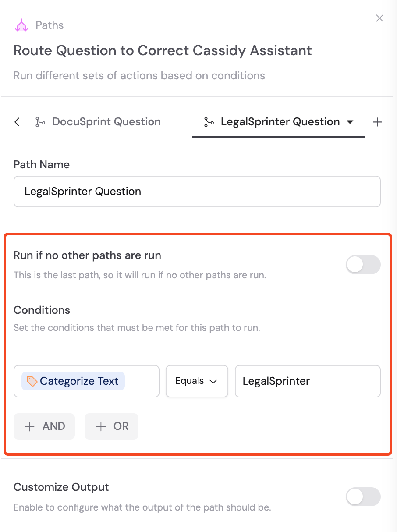The height and width of the screenshot is (532, 397).
Task: Click the plus icon inside the OR button
Action: [x=101, y=426]
